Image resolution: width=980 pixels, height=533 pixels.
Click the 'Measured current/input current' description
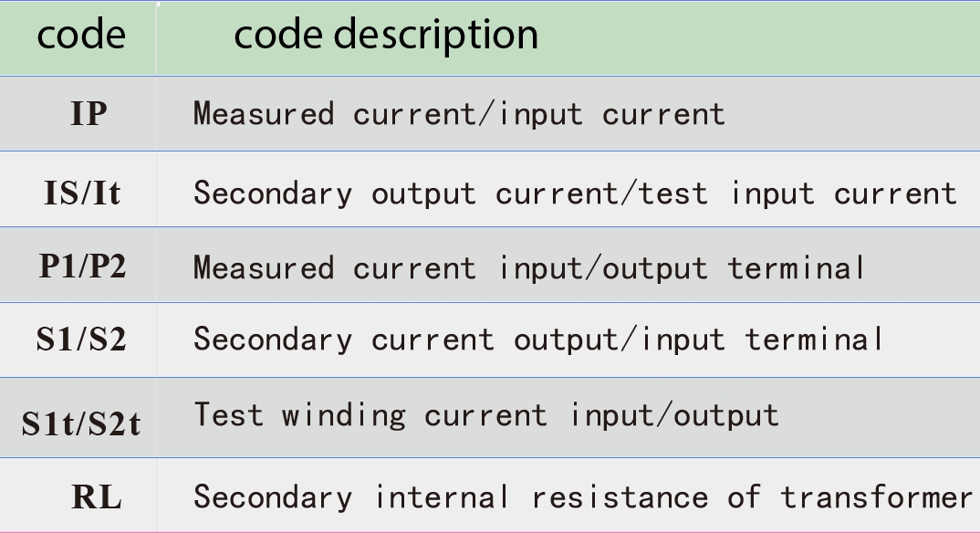point(459,114)
